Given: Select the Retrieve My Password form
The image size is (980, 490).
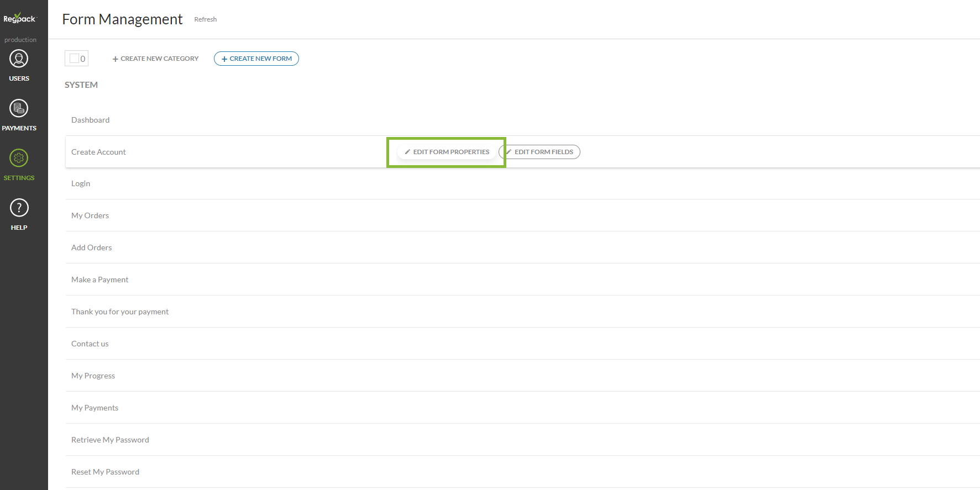Looking at the screenshot, I should tap(110, 440).
